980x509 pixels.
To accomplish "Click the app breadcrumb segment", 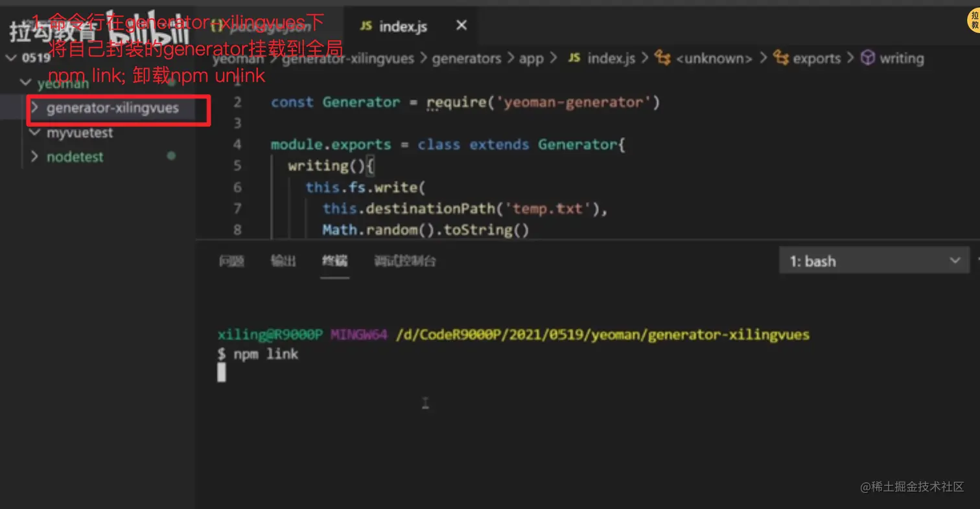I will click(531, 59).
